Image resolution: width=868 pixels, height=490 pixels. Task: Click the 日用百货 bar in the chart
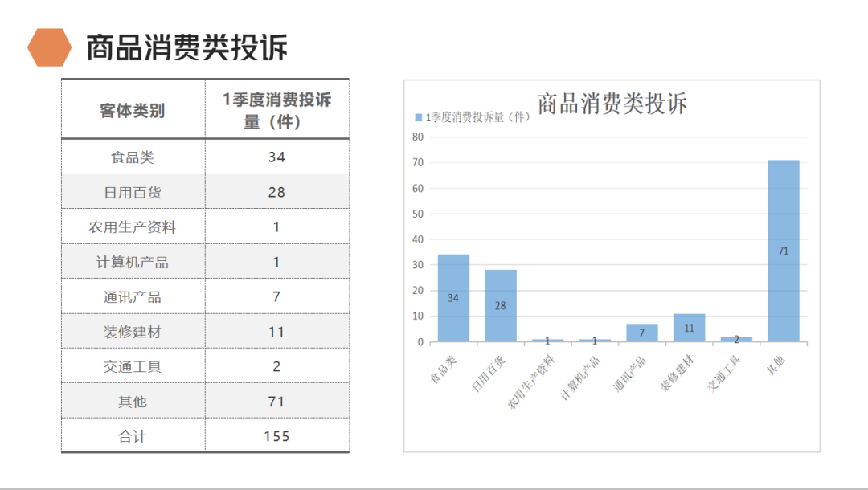(501, 306)
